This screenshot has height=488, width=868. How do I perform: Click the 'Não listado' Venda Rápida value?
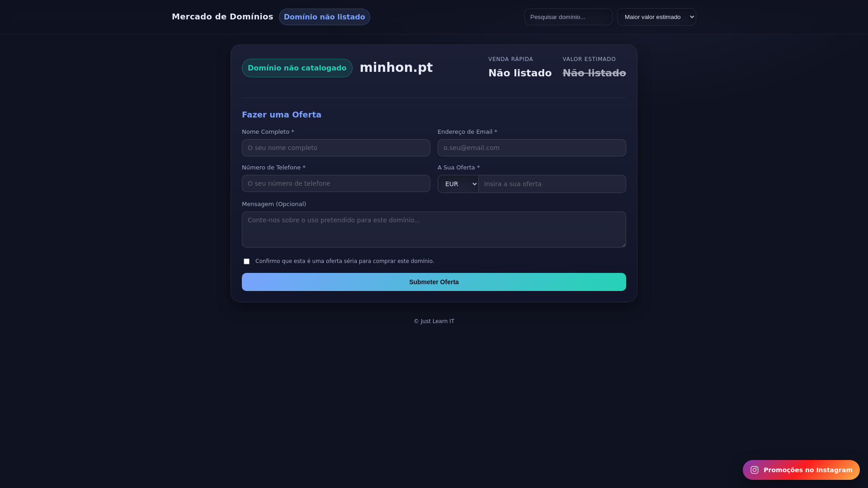[x=520, y=73]
